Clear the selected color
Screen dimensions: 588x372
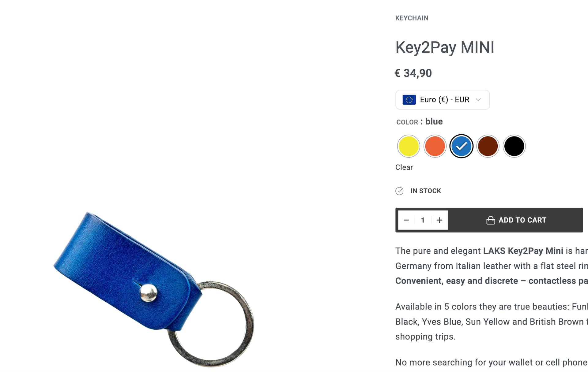point(404,167)
